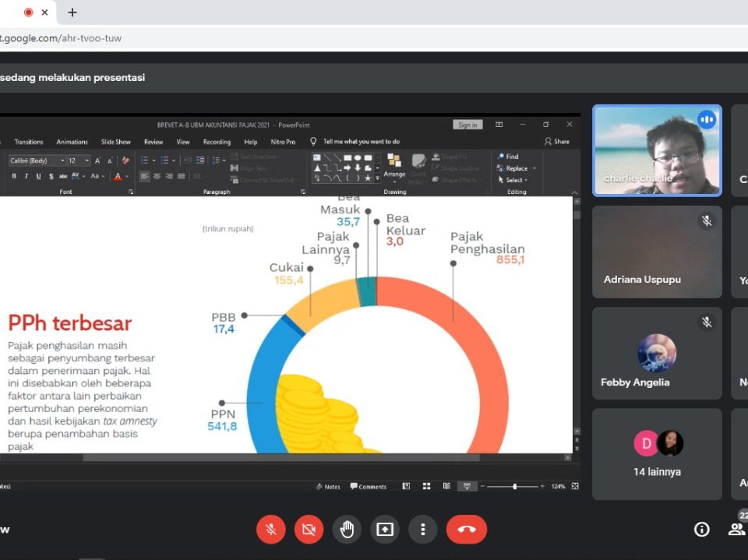Viewport: 748px width, 560px height.
Task: Open Comments pane from status bar
Action: click(369, 487)
